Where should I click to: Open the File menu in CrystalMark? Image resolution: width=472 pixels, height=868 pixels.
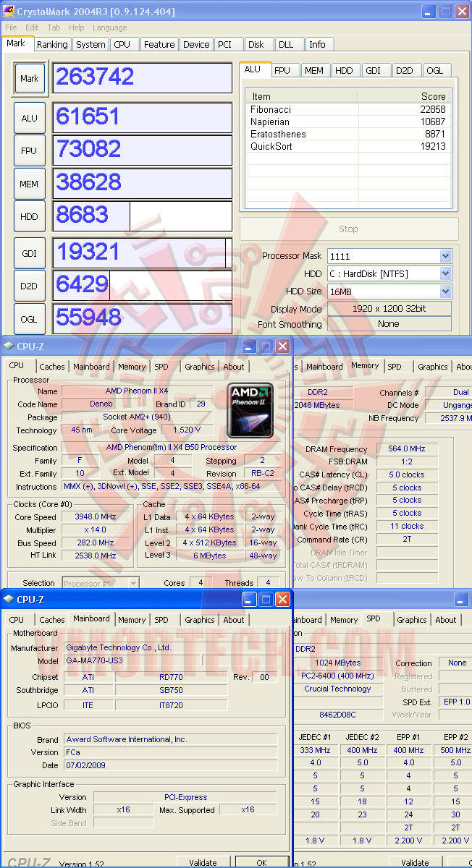12,27
